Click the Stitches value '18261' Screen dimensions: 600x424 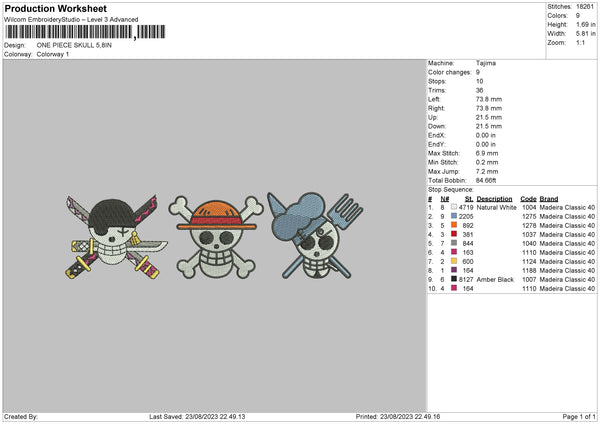click(585, 7)
